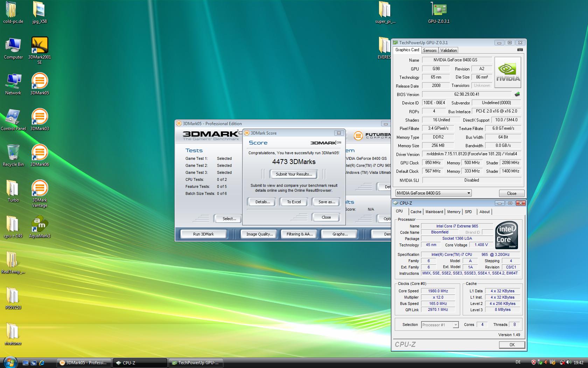Click Submit Your Results button
Screen dimensions: 588x368
tap(294, 174)
